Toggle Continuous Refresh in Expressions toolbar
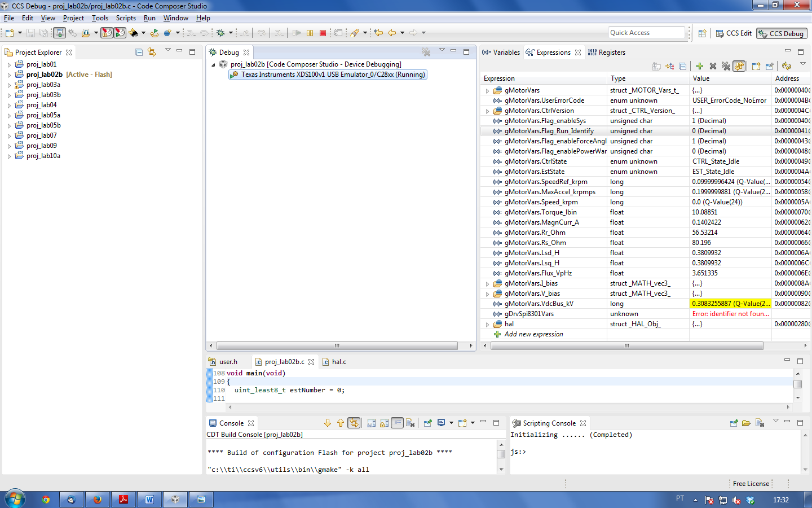Screen dimensions: 812x508 pyautogui.click(x=739, y=66)
